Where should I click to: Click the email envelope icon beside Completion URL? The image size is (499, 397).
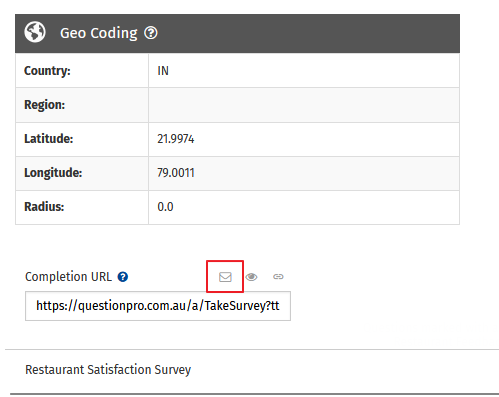coord(225,277)
